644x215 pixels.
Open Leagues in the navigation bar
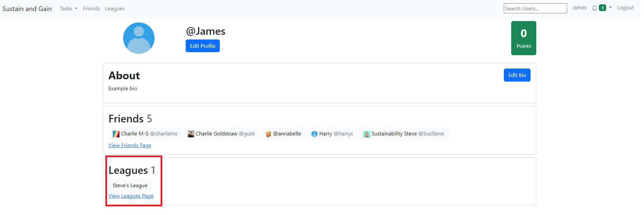[x=115, y=9]
